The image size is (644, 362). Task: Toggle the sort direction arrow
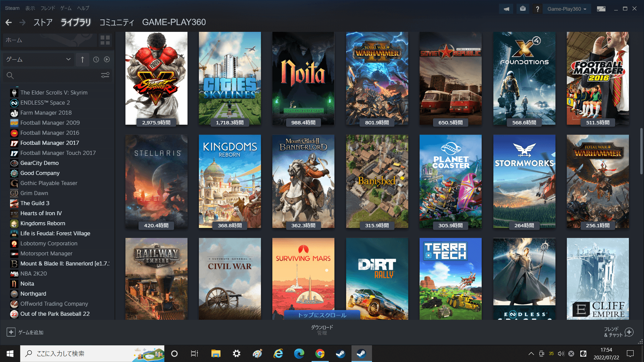82,59
